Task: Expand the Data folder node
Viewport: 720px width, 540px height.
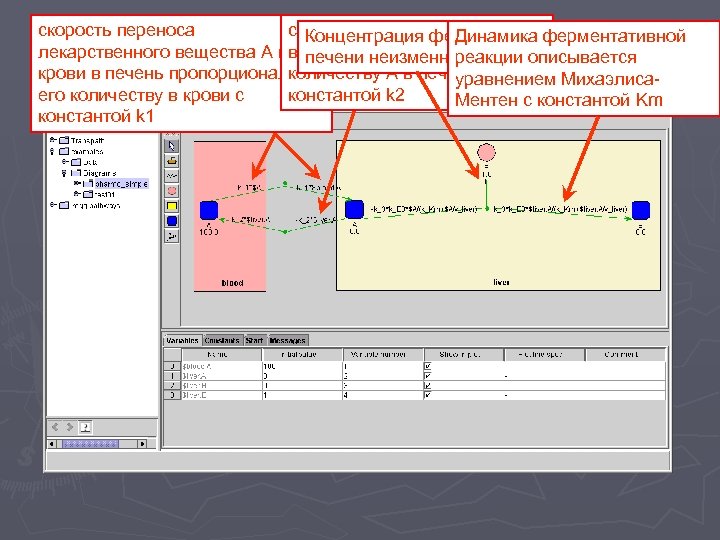Action: point(65,162)
